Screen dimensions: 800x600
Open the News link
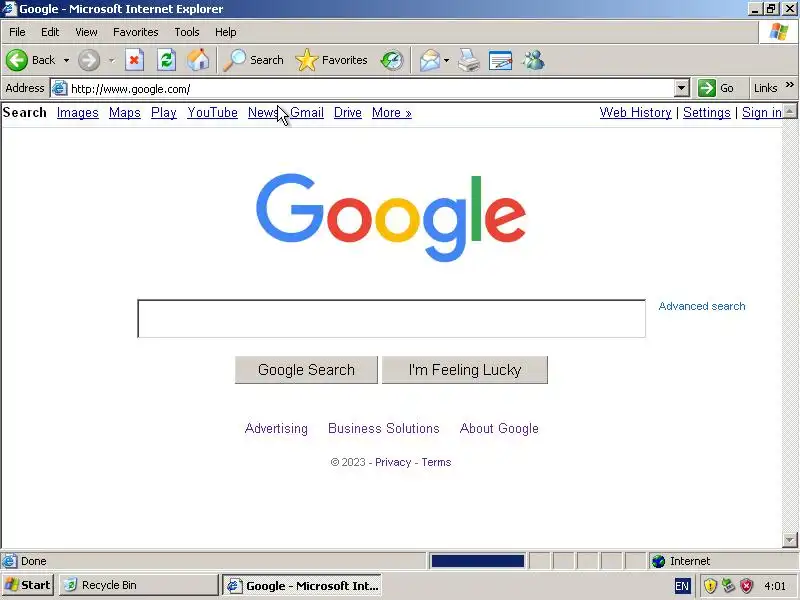pos(263,113)
